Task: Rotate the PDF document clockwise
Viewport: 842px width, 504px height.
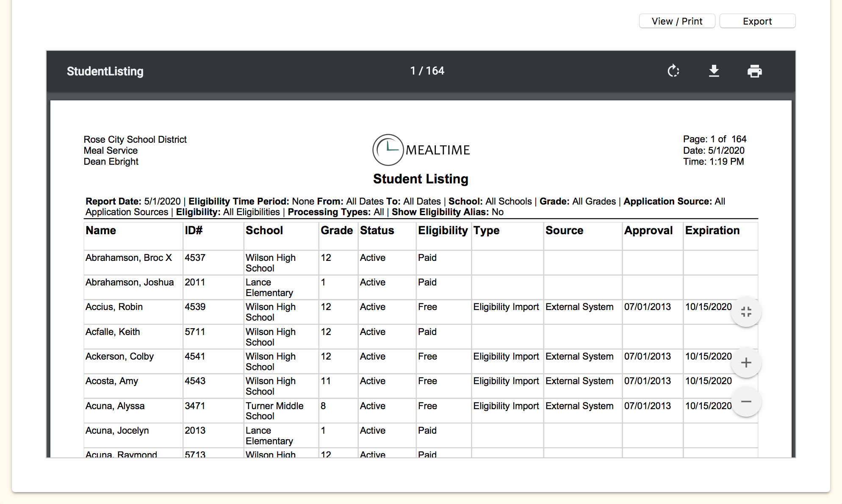Action: (x=673, y=71)
